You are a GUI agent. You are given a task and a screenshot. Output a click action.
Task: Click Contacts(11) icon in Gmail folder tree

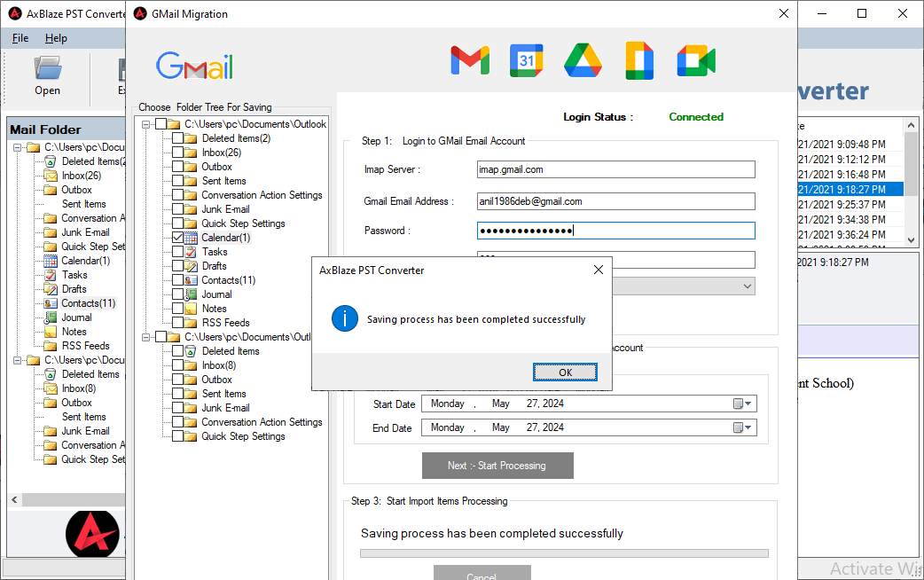pos(191,280)
